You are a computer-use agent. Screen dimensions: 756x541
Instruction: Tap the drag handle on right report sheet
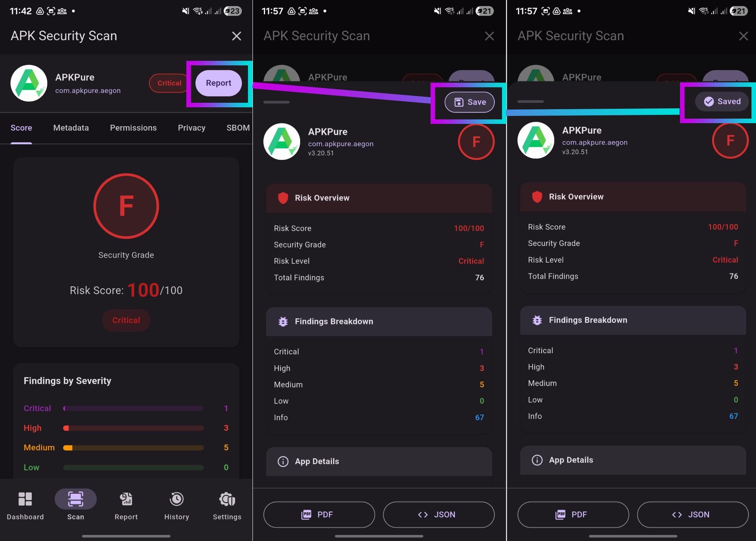(x=531, y=101)
